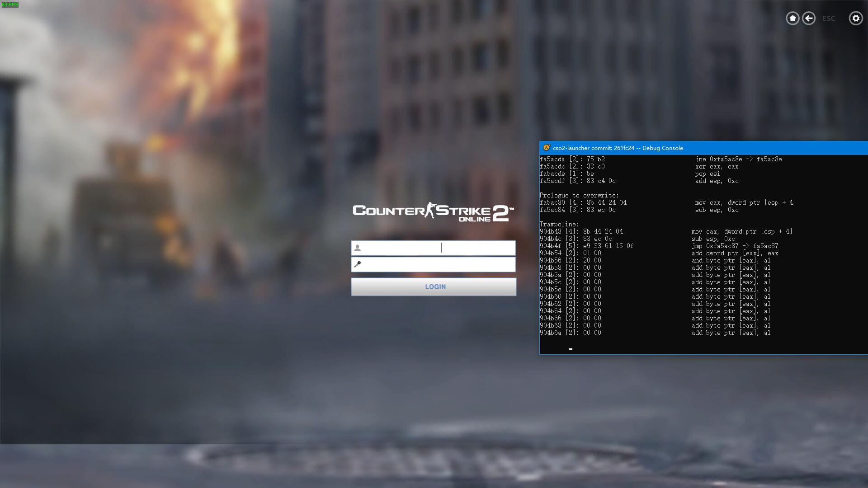Click the lambda icon in Debug Console title

[546, 148]
